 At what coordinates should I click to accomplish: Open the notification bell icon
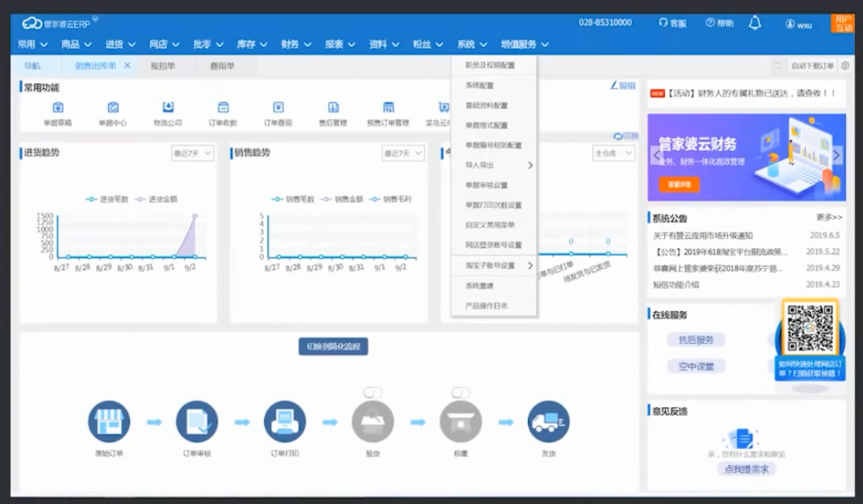[755, 23]
